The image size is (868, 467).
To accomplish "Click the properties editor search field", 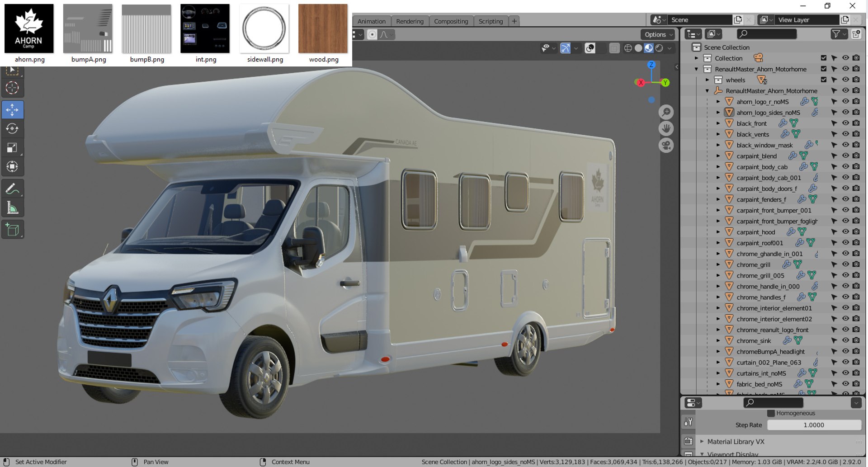I will tap(774, 402).
